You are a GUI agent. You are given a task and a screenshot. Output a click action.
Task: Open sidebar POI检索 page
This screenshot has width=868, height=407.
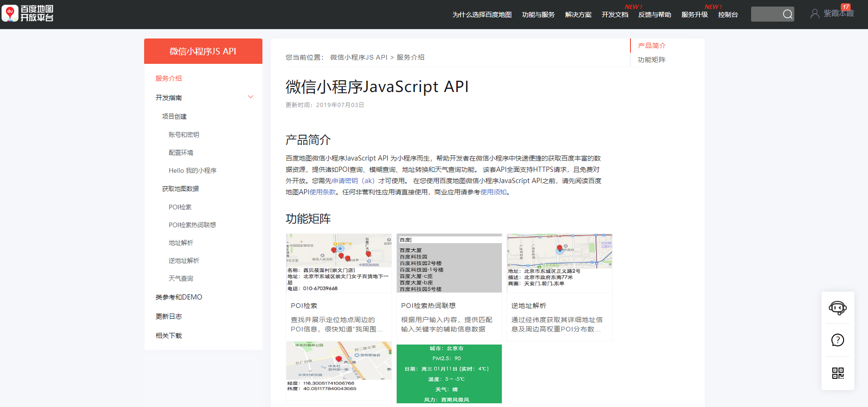pos(180,207)
